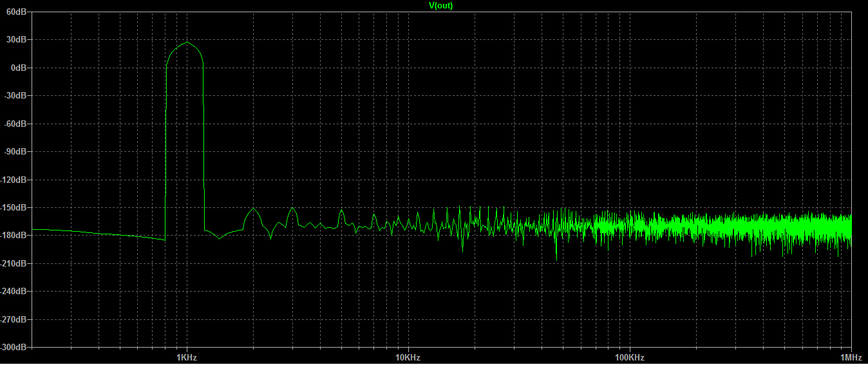The height and width of the screenshot is (365, 868).
Task: Click the -300dB axis label
Action: click(x=15, y=347)
